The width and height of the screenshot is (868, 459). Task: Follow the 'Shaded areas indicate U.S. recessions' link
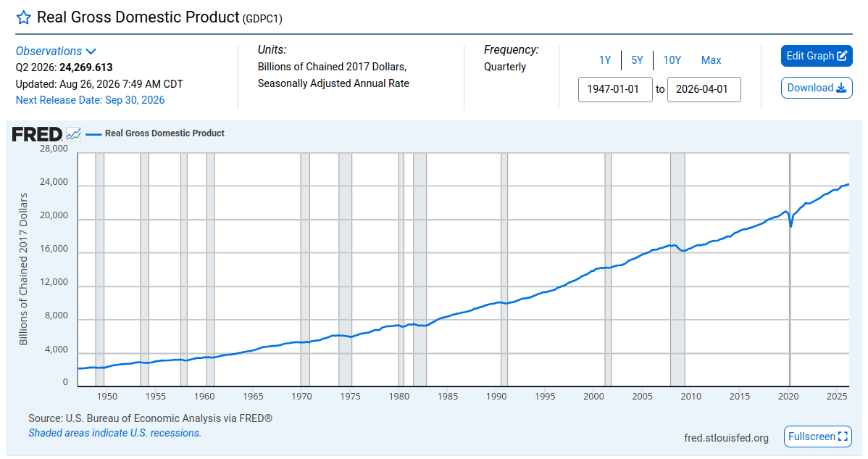[x=115, y=433]
